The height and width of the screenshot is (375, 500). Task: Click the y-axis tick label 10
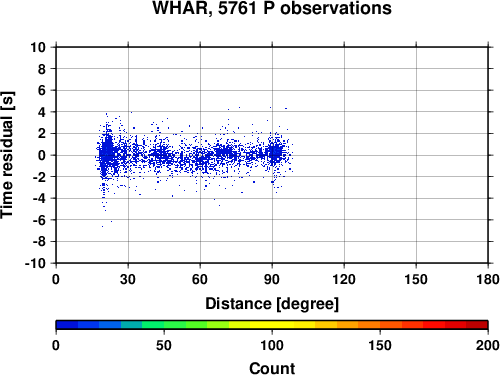pyautogui.click(x=38, y=47)
